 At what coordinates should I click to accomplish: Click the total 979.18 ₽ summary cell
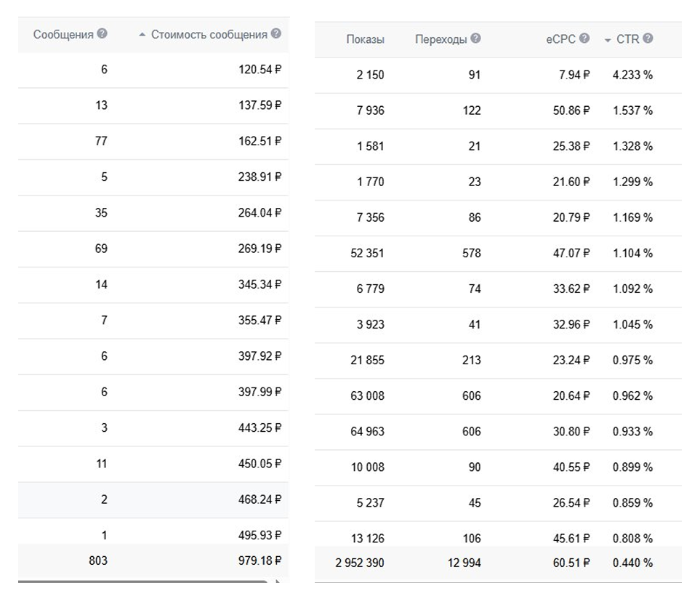tap(260, 560)
